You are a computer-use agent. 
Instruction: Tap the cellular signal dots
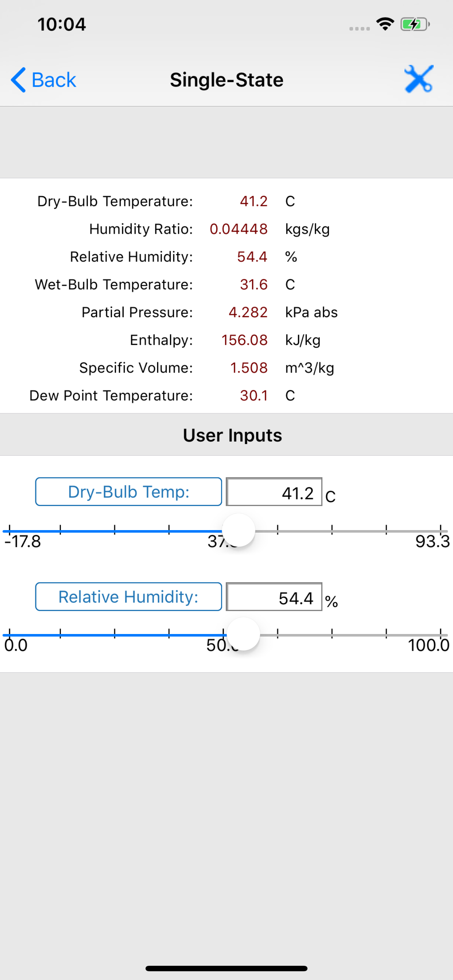click(x=359, y=28)
